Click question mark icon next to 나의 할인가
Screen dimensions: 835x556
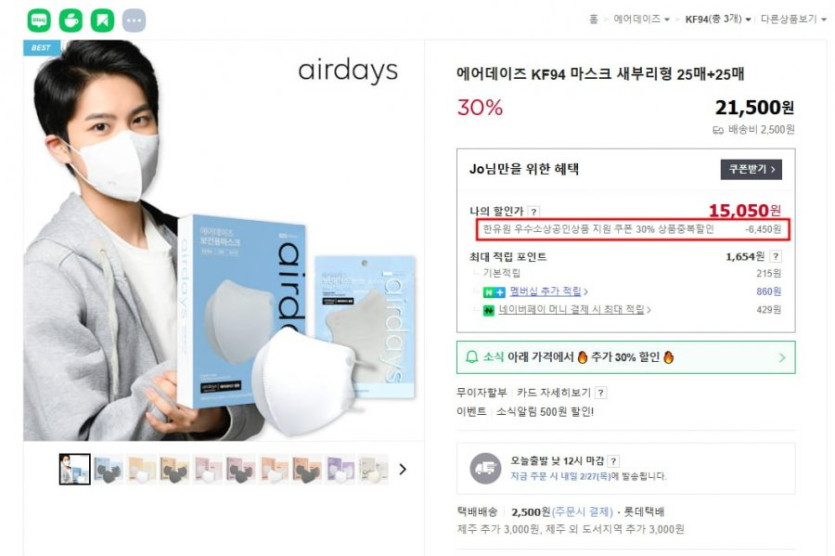point(534,211)
